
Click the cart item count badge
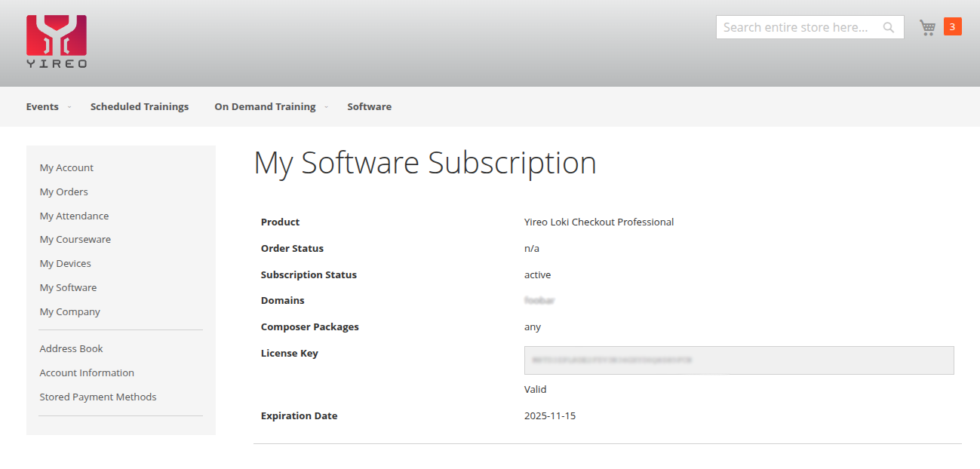pos(952,27)
